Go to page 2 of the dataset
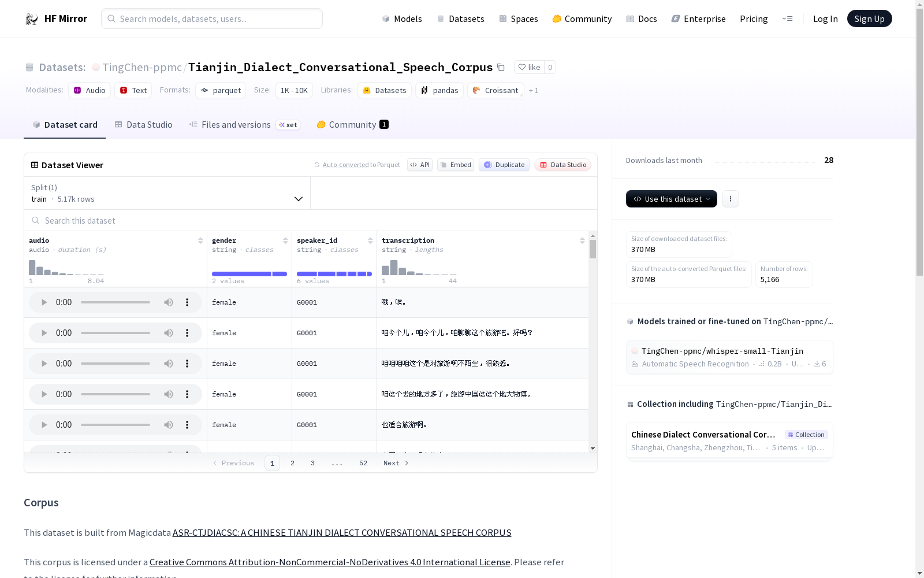924x578 pixels. click(x=293, y=463)
